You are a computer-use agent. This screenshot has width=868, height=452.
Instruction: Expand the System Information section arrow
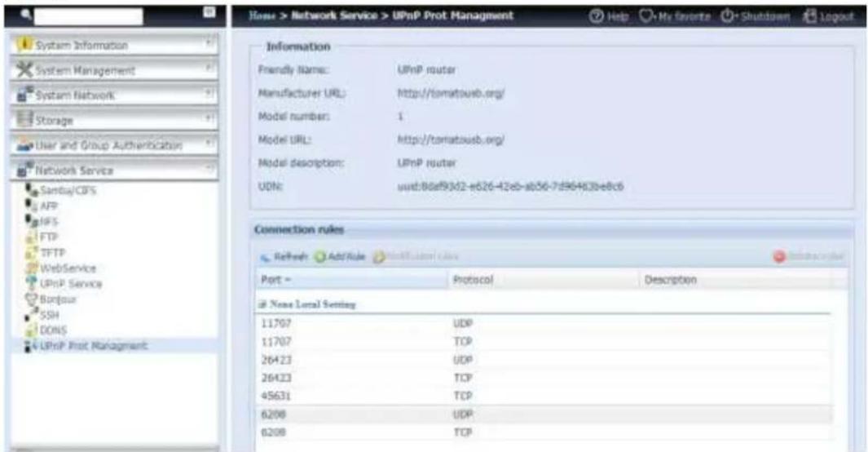(209, 42)
